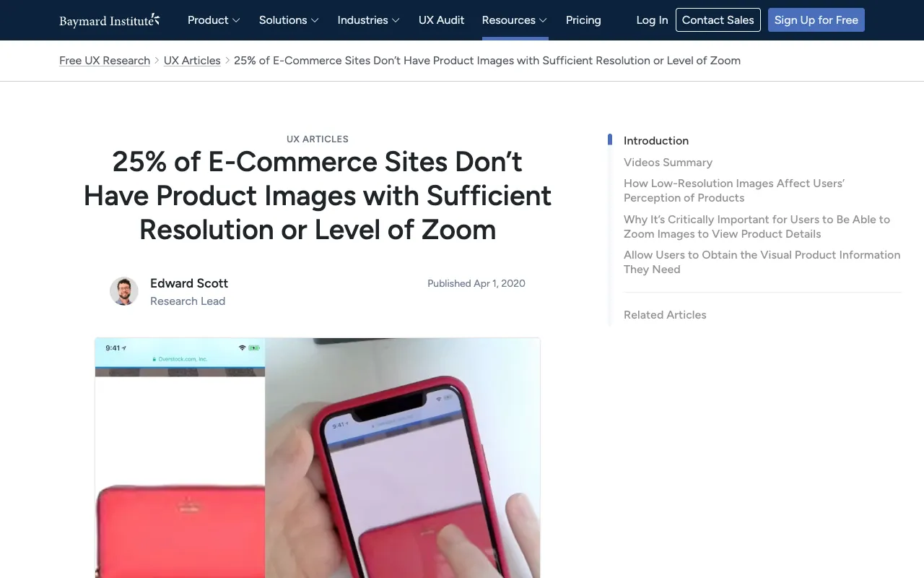Expand the Resources menu
924x578 pixels.
[x=515, y=20]
